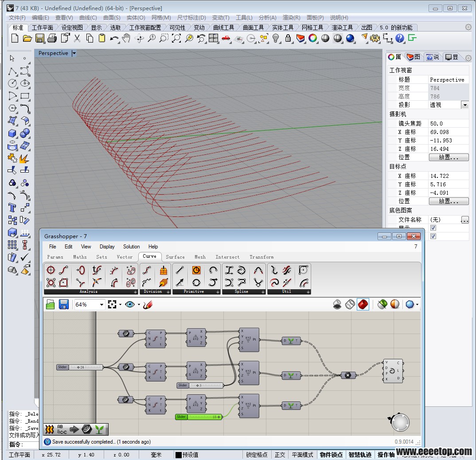Expand the Division group panel
Viewport: 476px width, 460px height.
pos(168,292)
